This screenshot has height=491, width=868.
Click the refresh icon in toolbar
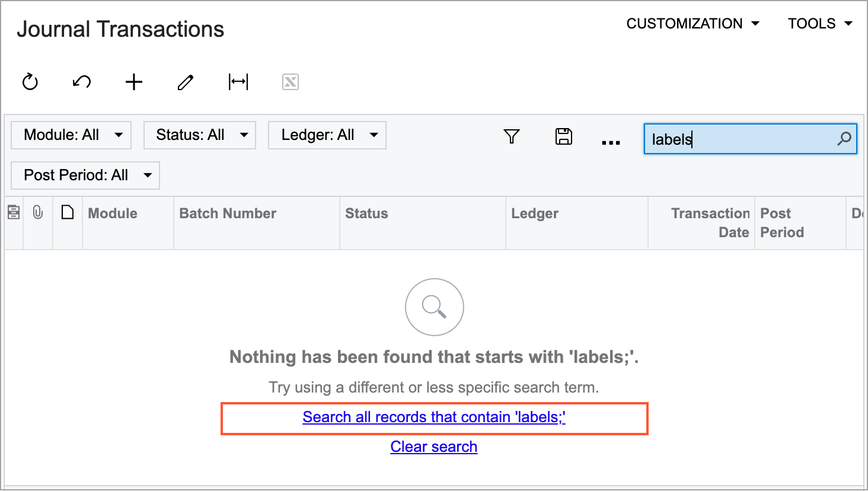point(30,82)
